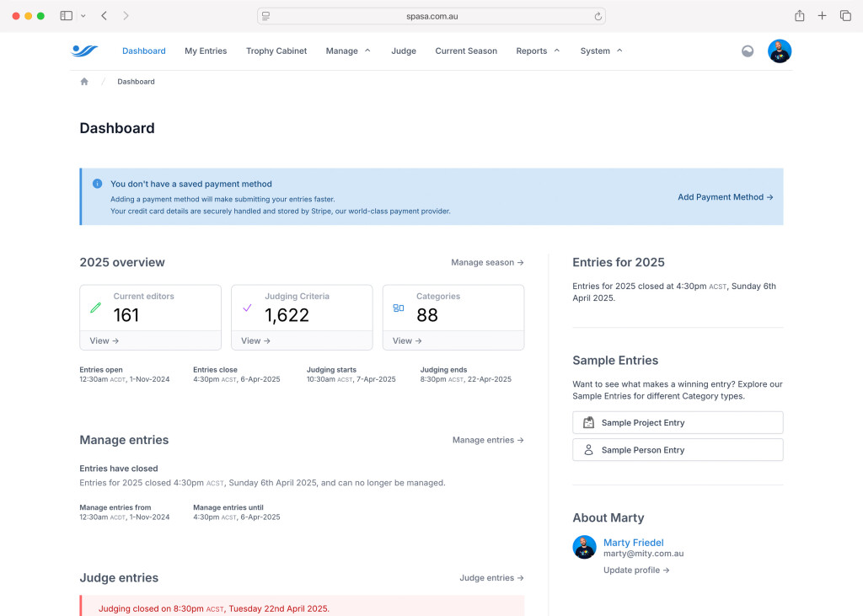Viewport: 863px width, 616px height.
Task: Click the Sample Person Entry person icon
Action: pyautogui.click(x=588, y=450)
